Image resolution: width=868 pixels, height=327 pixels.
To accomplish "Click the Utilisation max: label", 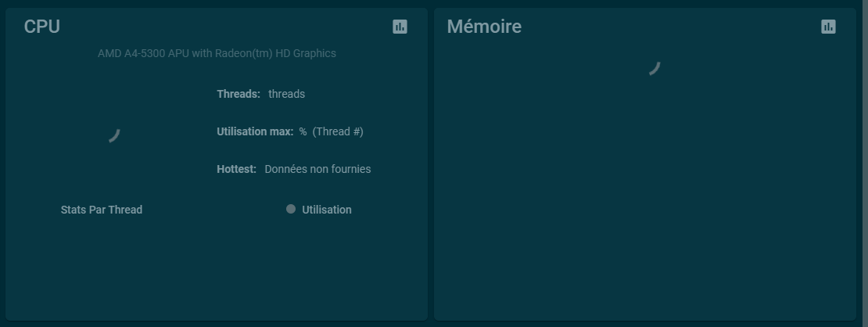I will tap(255, 131).
